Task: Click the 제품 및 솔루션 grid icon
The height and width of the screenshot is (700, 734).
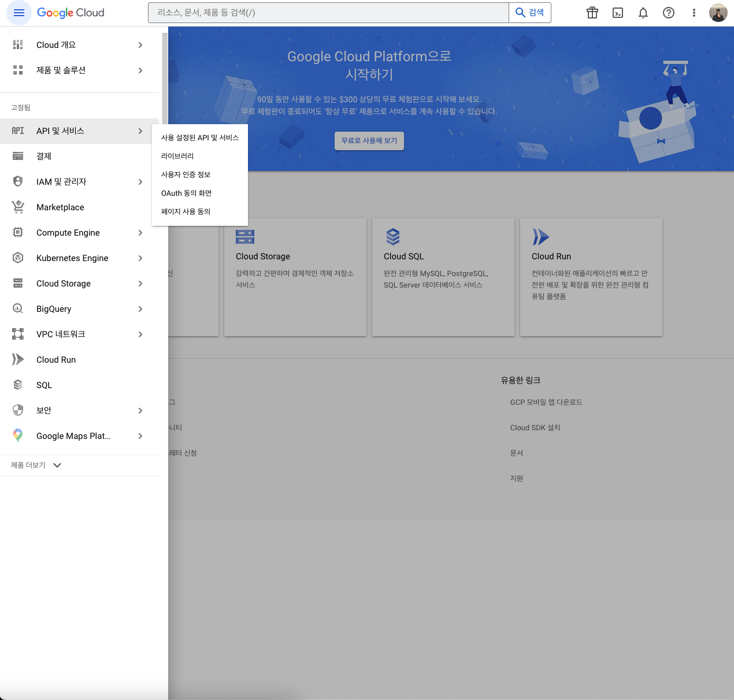Action: [18, 70]
